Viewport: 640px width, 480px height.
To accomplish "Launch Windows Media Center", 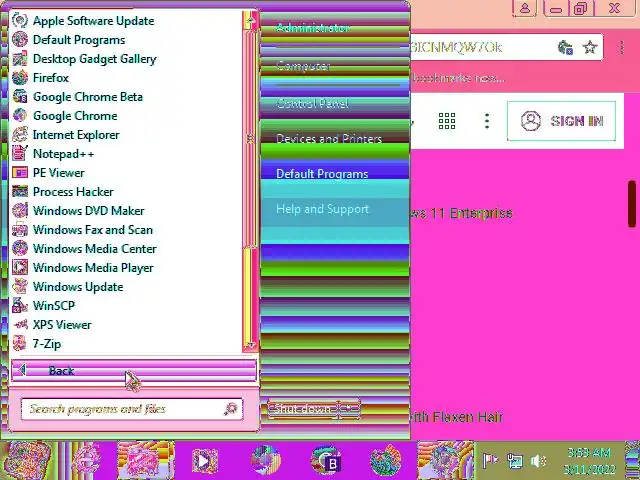I will point(84,249).
